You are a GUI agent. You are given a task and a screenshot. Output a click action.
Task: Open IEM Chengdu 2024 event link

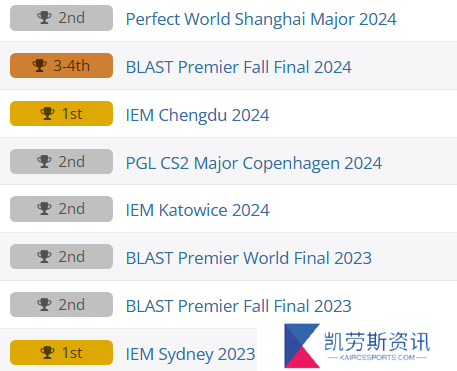(x=197, y=115)
